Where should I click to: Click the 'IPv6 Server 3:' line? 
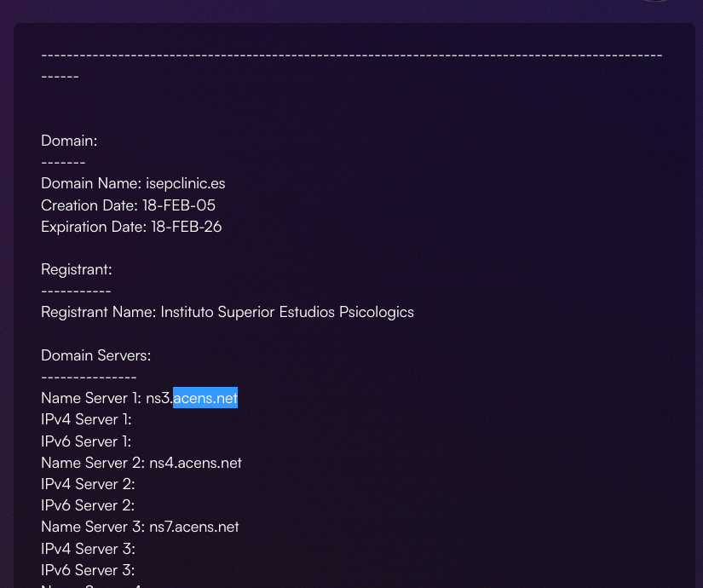pos(88,570)
